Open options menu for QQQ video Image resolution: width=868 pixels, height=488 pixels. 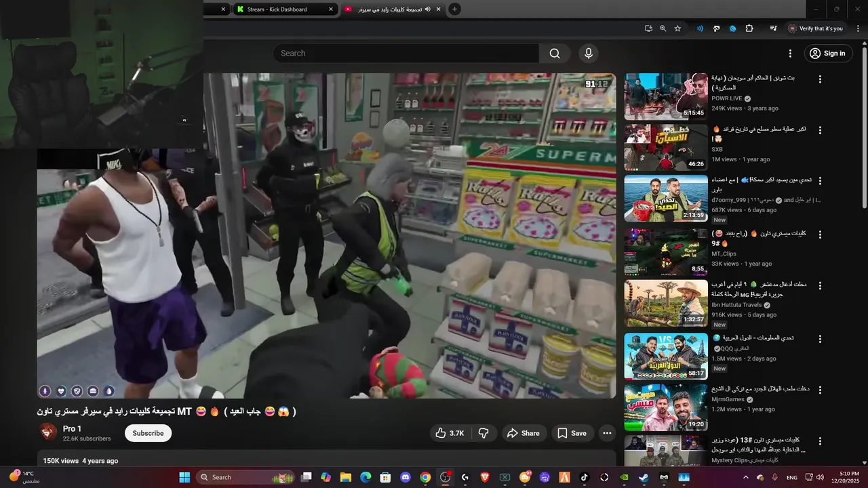pos(820,339)
